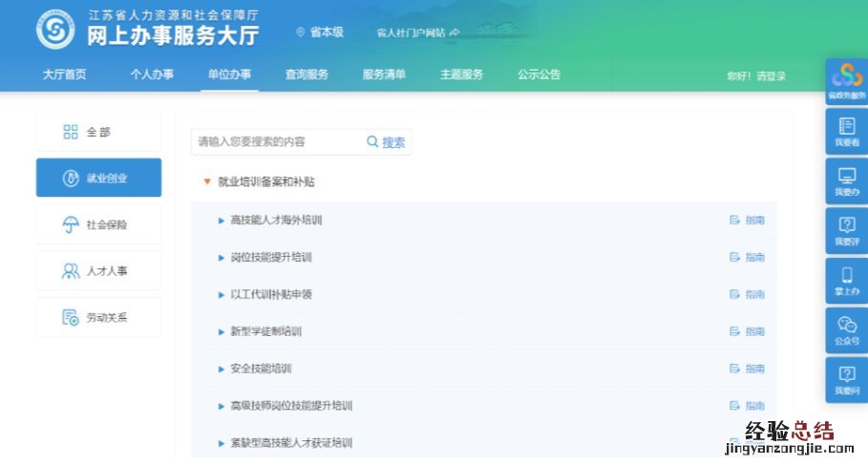Go to the 大厅首页 tab

click(64, 74)
